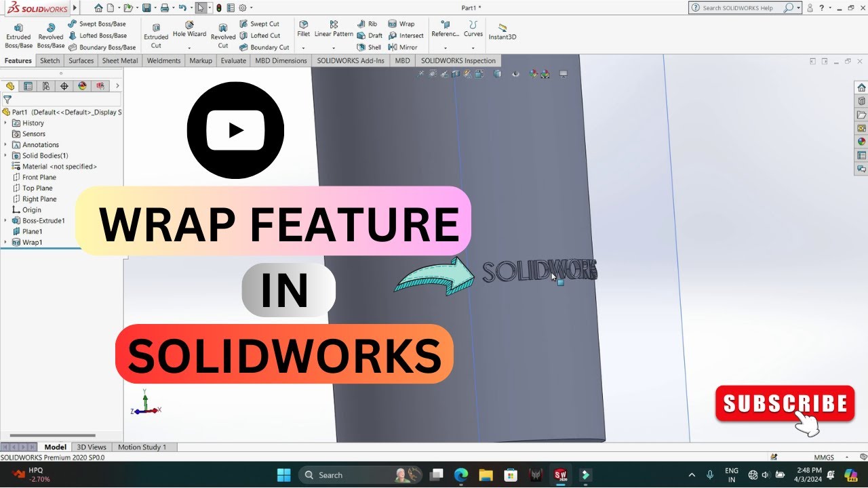
Task: Click the Print icon
Action: tap(164, 8)
